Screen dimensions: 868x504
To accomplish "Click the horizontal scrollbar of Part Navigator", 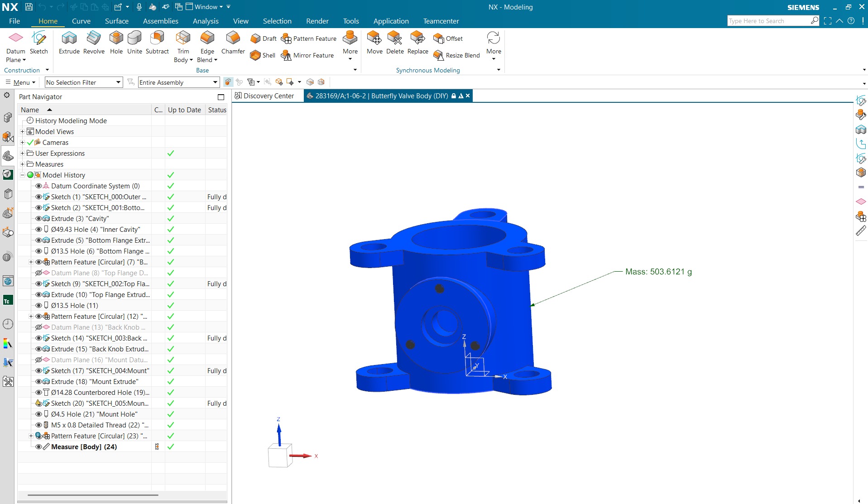I will click(93, 495).
